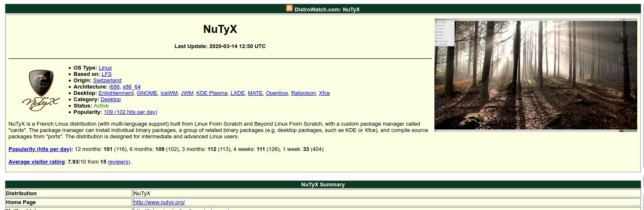Click the NuTyX Summary table header

click(x=323, y=185)
